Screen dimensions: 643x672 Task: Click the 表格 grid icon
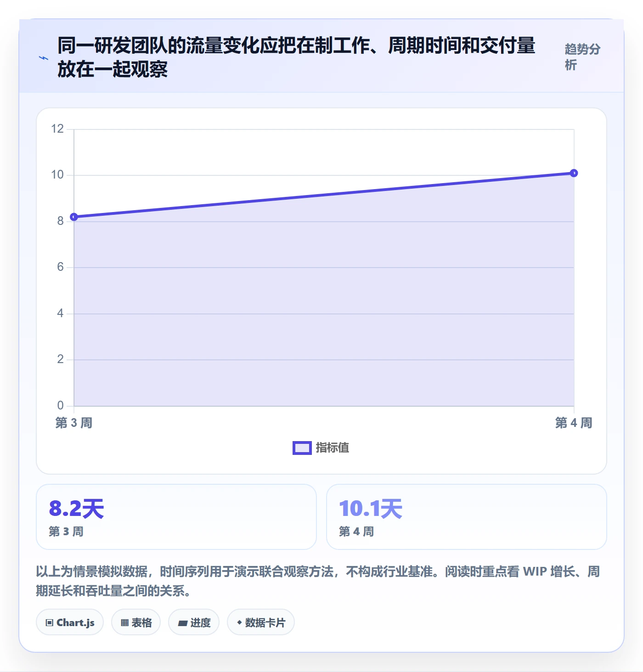(x=124, y=623)
